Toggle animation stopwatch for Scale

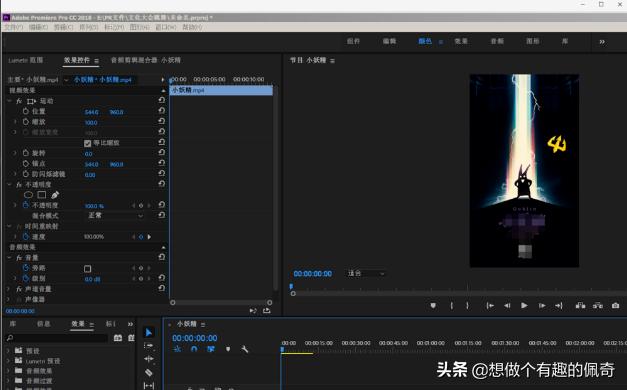pyautogui.click(x=26, y=122)
